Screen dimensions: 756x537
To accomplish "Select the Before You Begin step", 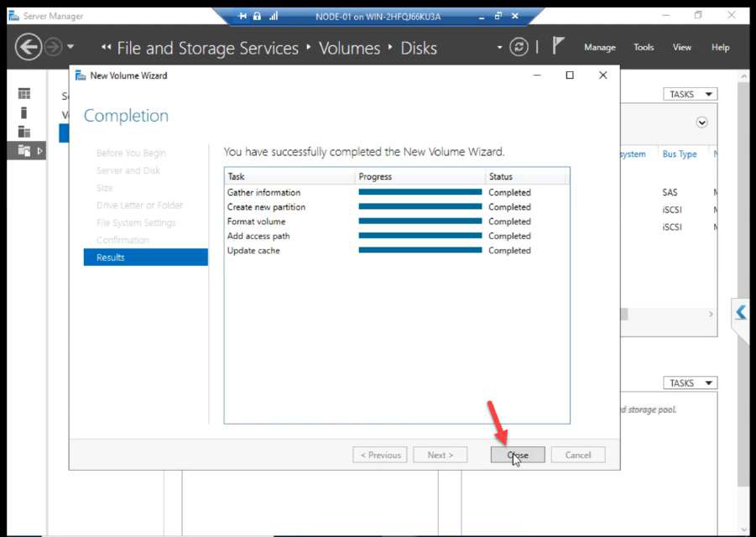I will [x=131, y=153].
